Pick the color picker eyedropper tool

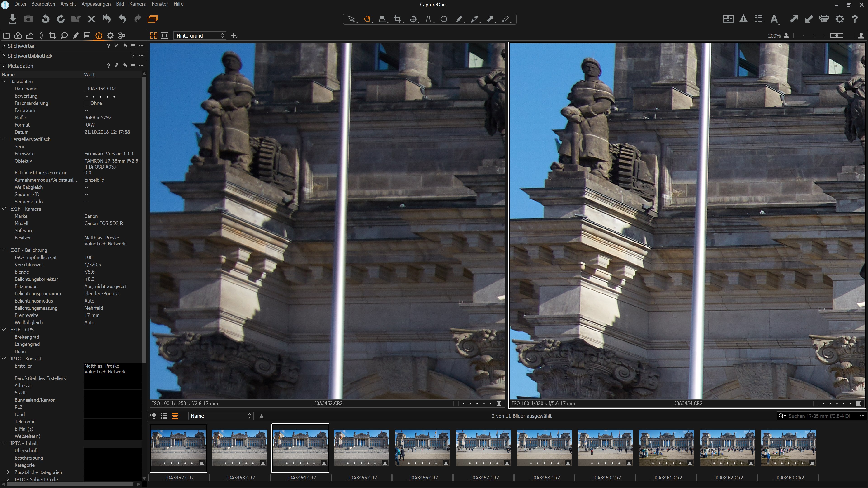[x=474, y=19]
